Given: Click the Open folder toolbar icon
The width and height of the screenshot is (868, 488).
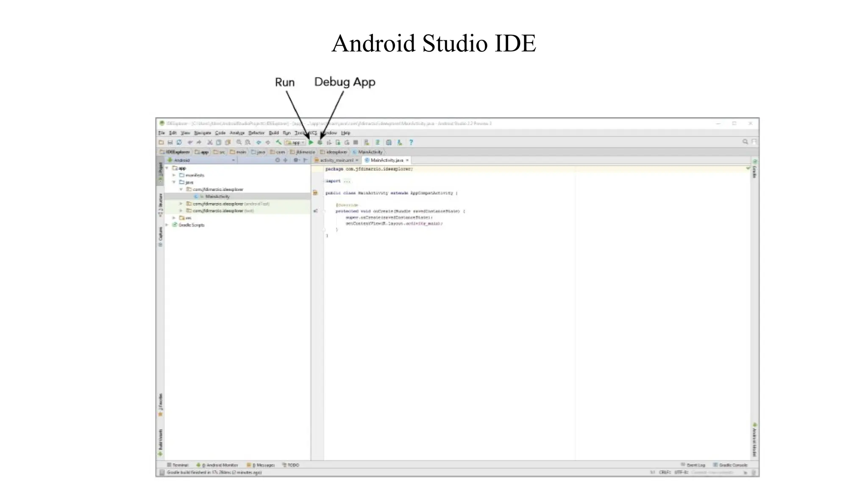Looking at the screenshot, I should [x=161, y=143].
